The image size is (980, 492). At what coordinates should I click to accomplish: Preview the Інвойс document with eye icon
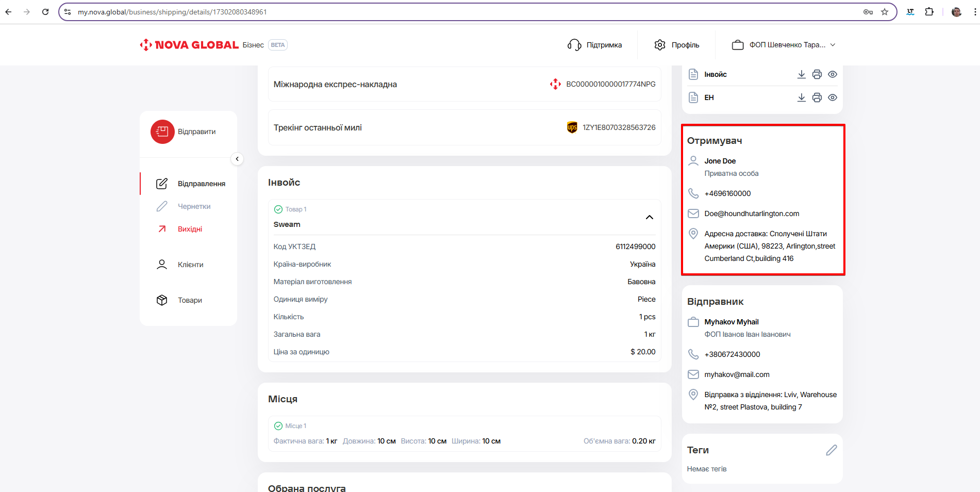click(832, 74)
